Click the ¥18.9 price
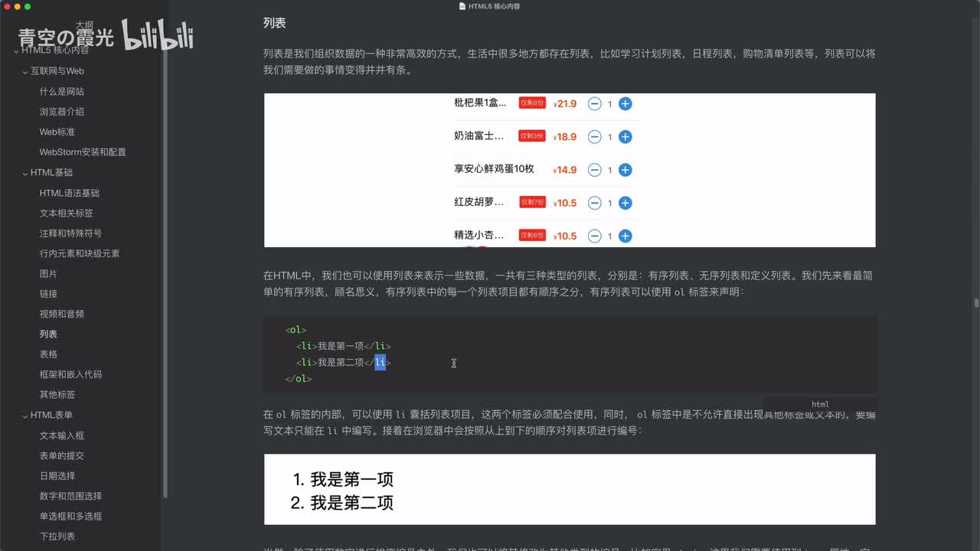This screenshot has width=980, height=551. (565, 137)
